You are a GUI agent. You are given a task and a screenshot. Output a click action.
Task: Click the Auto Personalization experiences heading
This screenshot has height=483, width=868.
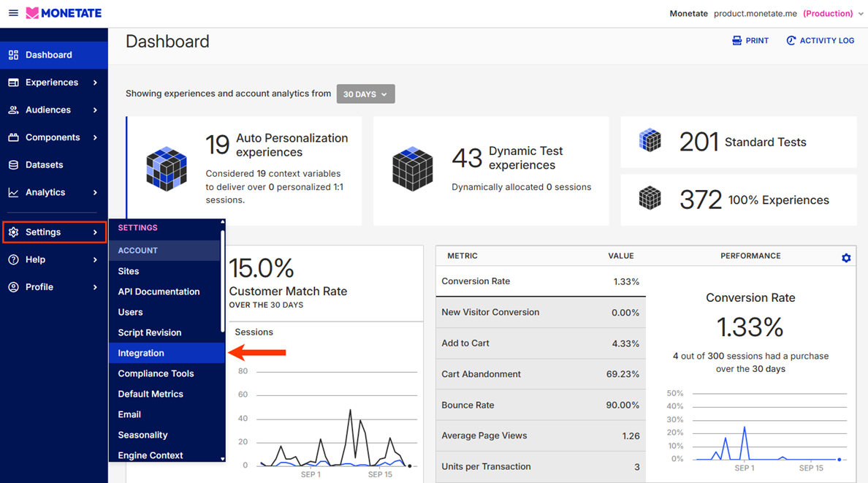pos(292,145)
